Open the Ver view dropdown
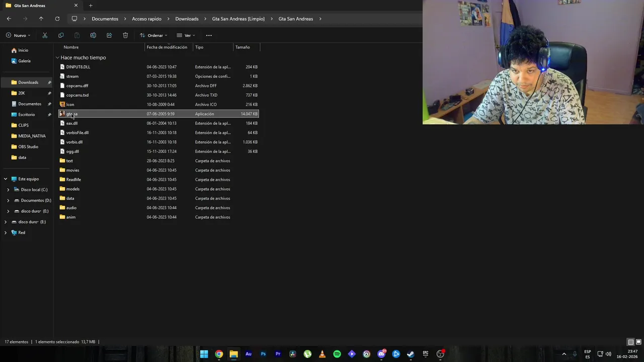The image size is (644, 362). click(186, 35)
